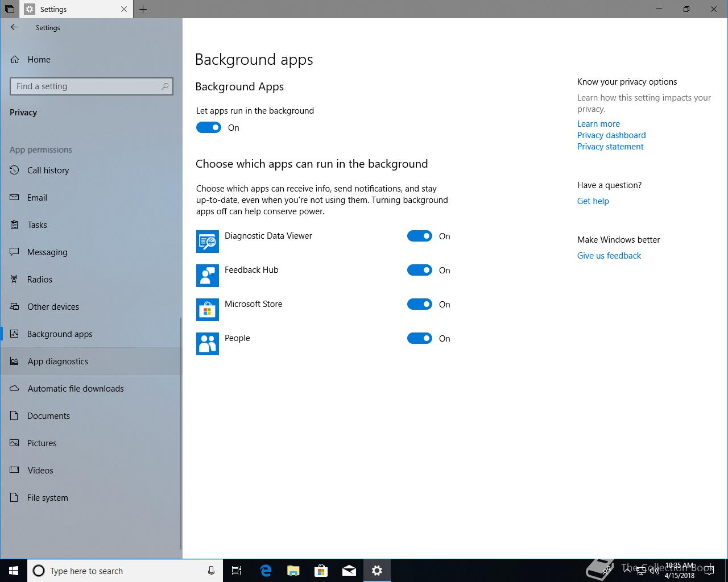This screenshot has width=728, height=582.
Task: Select the App diagnostics chart icon
Action: pos(15,361)
